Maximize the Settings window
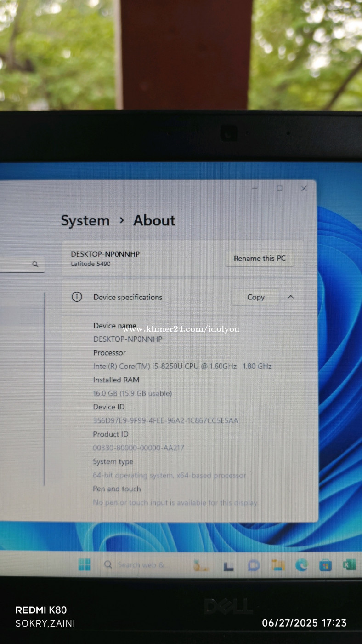 279,188
